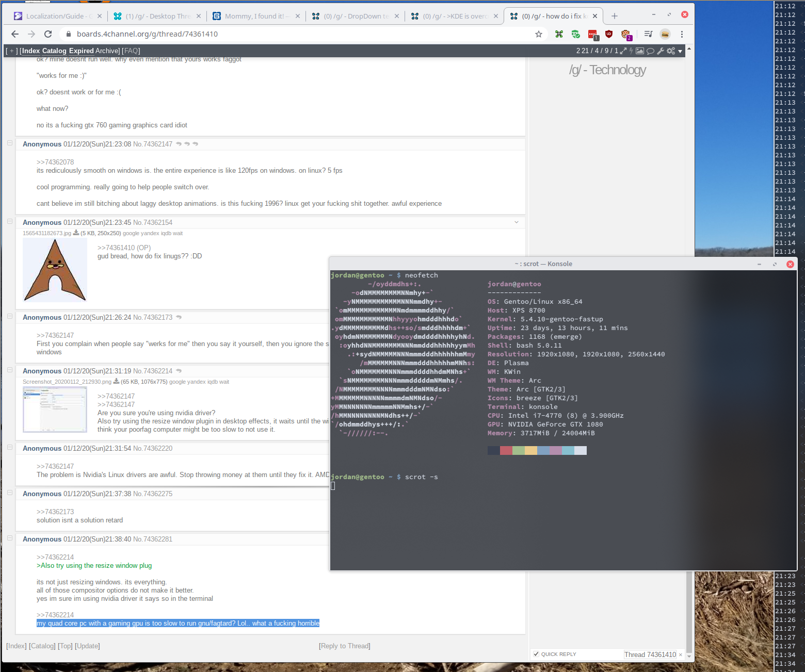The width and height of the screenshot is (805, 672).
Task: View site information lock icon
Action: (x=68, y=34)
